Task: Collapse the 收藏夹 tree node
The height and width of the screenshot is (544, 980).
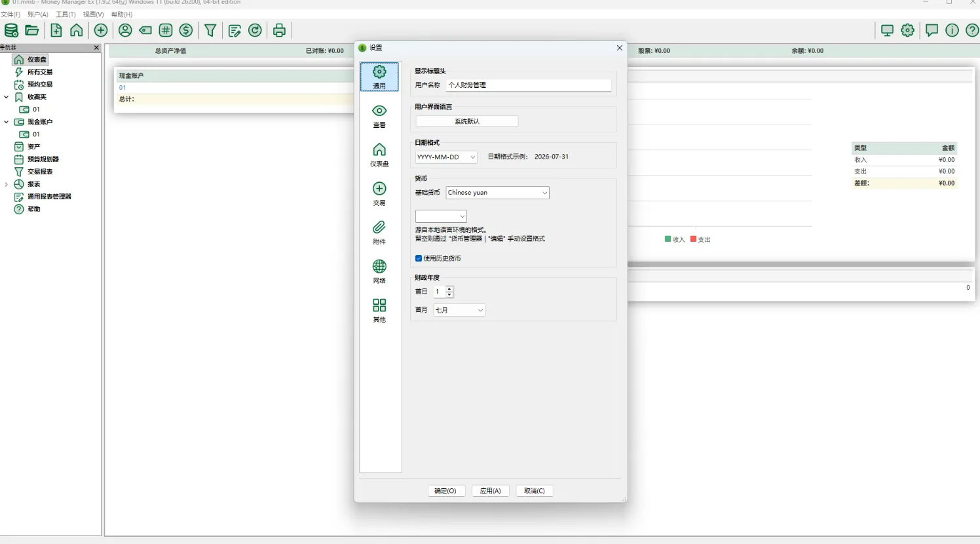Action: 7,97
